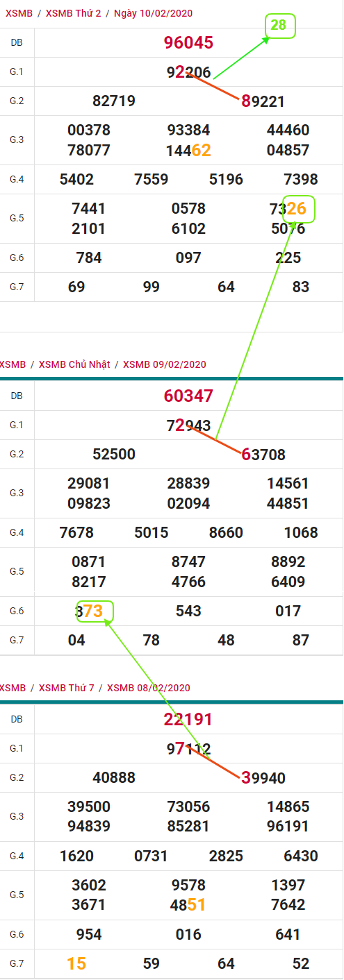Screen dimensions: 344x980
Task: Click the highlighted 7326 in G.5
Action: pyautogui.click(x=287, y=209)
